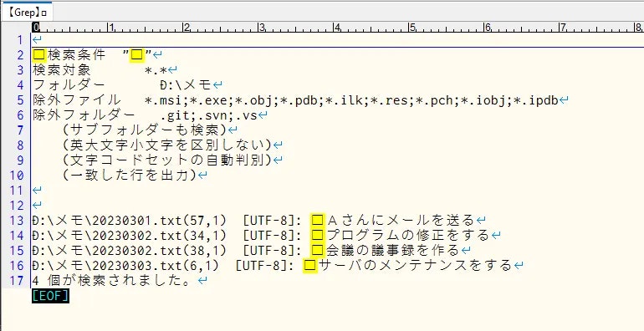This screenshot has height=331, width=644.
Task: Click the highlighted square before プログラムの修正をする
Action: point(317,236)
